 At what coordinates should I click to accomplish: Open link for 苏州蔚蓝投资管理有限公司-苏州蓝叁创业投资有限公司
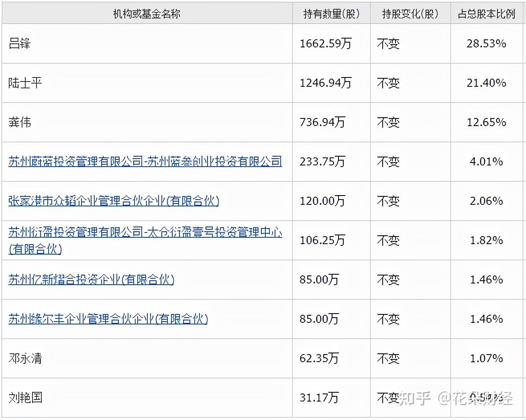coord(145,161)
